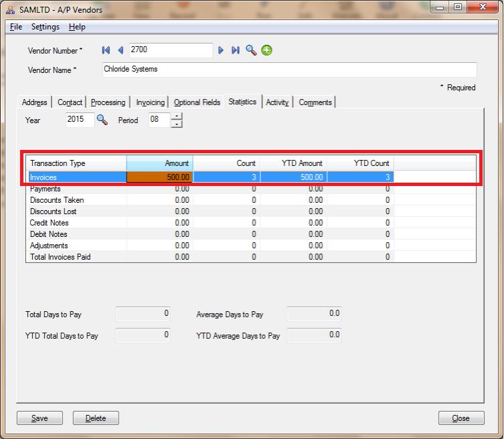Switch to the Address tab
The height and width of the screenshot is (439, 504).
coord(34,102)
